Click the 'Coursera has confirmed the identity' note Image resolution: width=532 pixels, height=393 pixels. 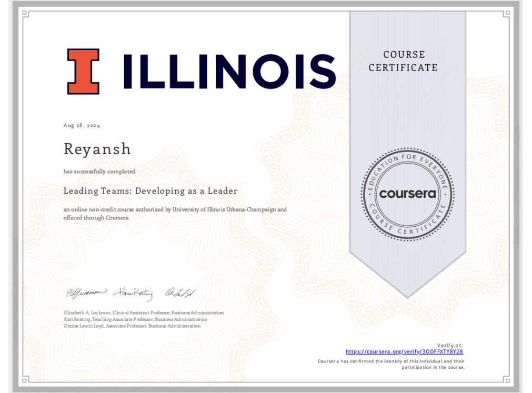[x=391, y=364]
